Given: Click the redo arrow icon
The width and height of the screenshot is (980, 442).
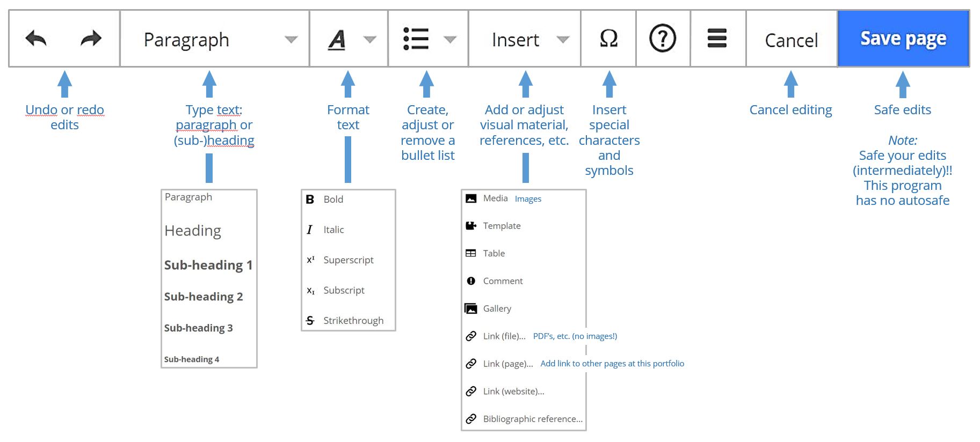Looking at the screenshot, I should point(91,39).
